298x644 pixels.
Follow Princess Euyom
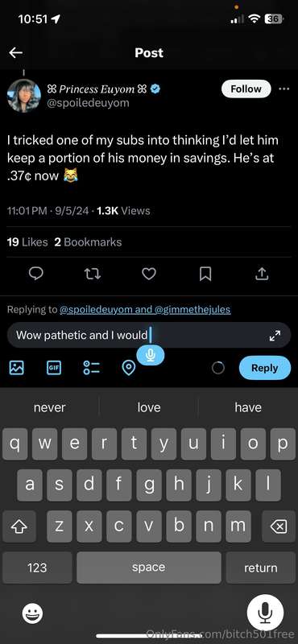246,89
